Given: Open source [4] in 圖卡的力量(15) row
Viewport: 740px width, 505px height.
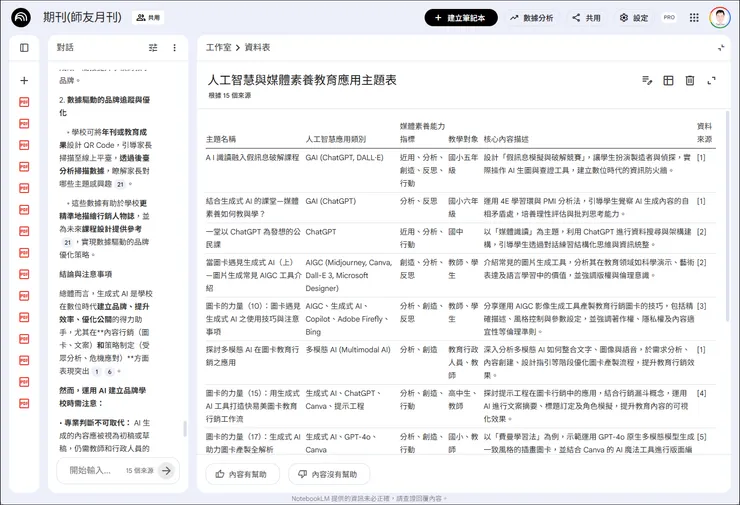Looking at the screenshot, I should pos(701,393).
